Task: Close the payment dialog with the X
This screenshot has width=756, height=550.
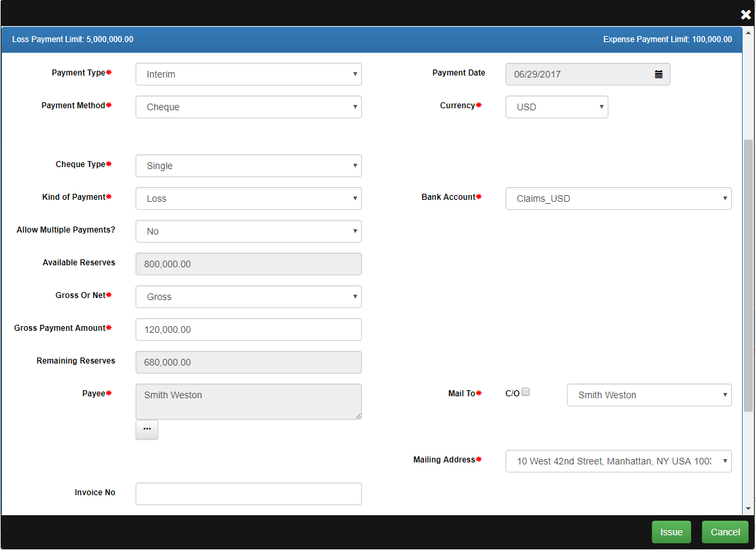Action: click(x=745, y=14)
